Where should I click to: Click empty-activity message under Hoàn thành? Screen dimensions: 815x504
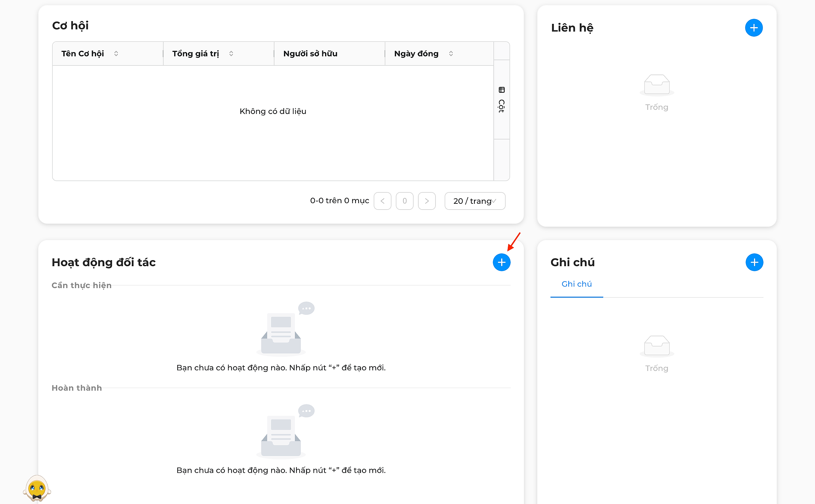coord(281,470)
